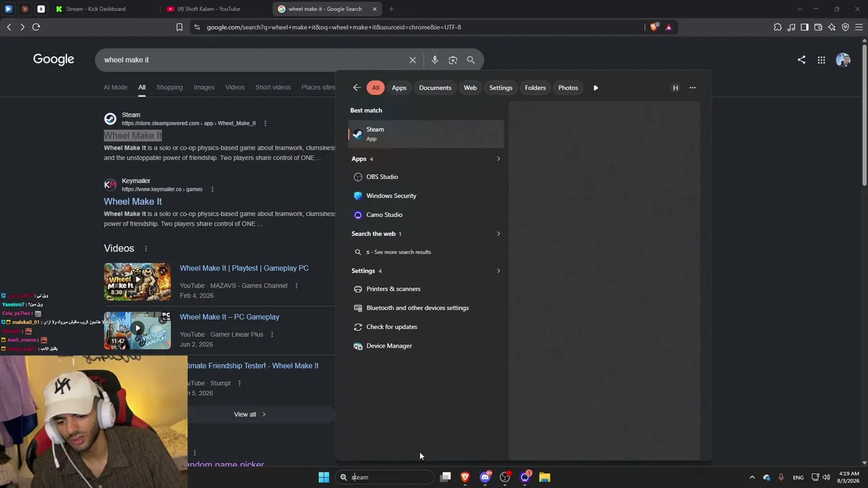868x488 pixels.
Task: Select the Documents search filter
Action: [x=435, y=87]
